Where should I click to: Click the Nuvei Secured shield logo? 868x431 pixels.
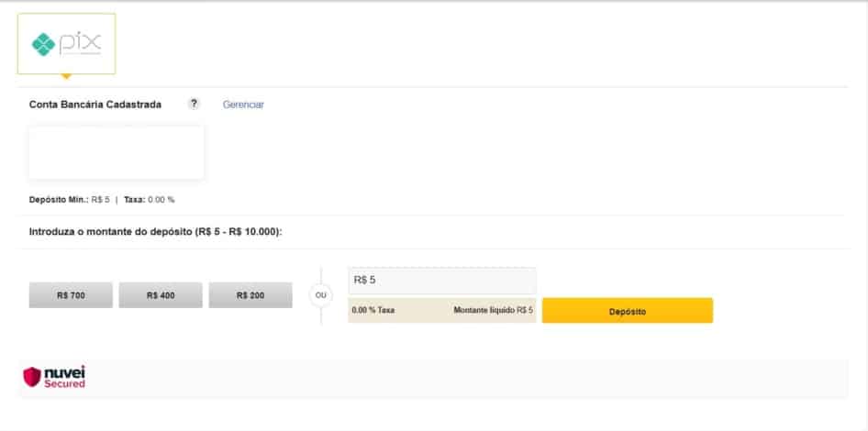coord(54,377)
